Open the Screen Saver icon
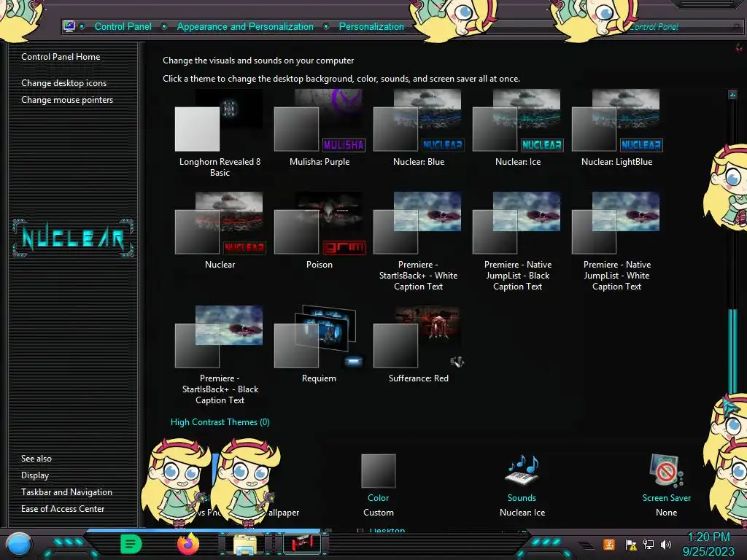Screen dimensions: 747x560 click(x=666, y=470)
